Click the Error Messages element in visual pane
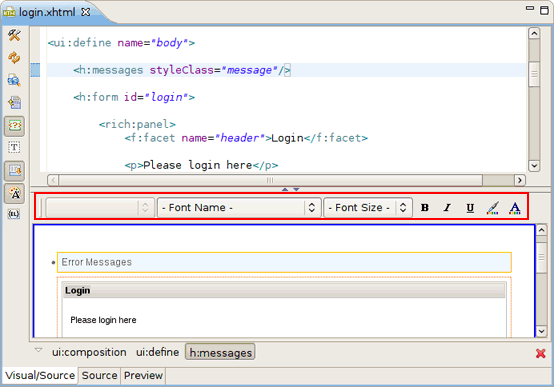 pyautogui.click(x=284, y=262)
